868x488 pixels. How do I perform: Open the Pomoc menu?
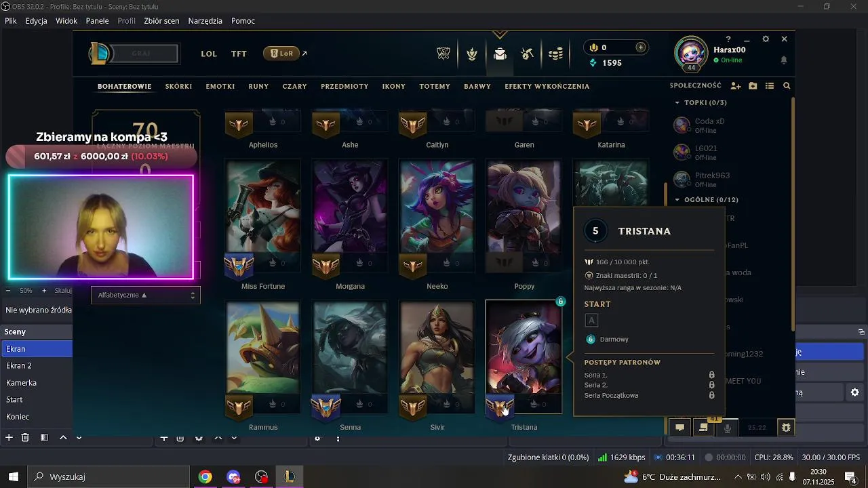click(x=243, y=21)
